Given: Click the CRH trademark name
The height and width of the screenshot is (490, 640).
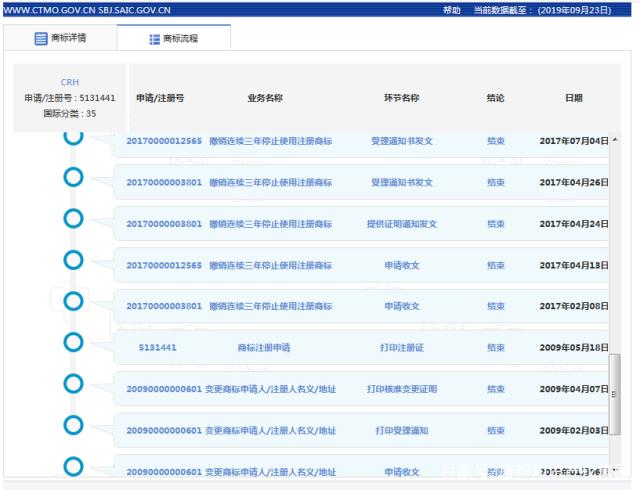Looking at the screenshot, I should point(70,82).
